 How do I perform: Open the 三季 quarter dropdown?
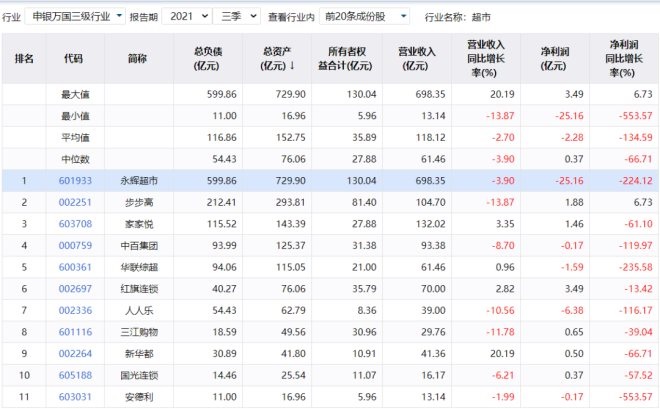pos(238,17)
